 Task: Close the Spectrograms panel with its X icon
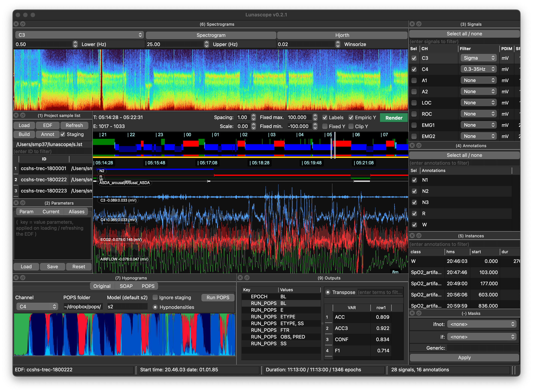click(16, 24)
